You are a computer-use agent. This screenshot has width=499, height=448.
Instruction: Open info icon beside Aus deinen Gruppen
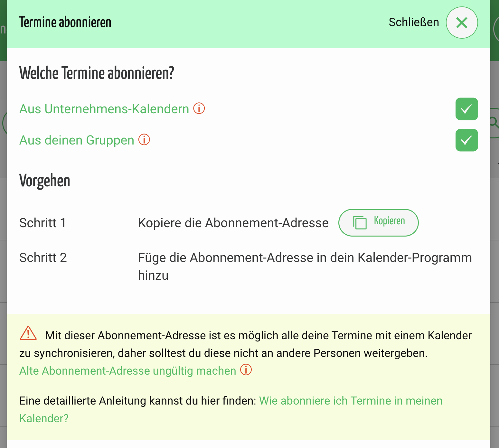point(144,140)
